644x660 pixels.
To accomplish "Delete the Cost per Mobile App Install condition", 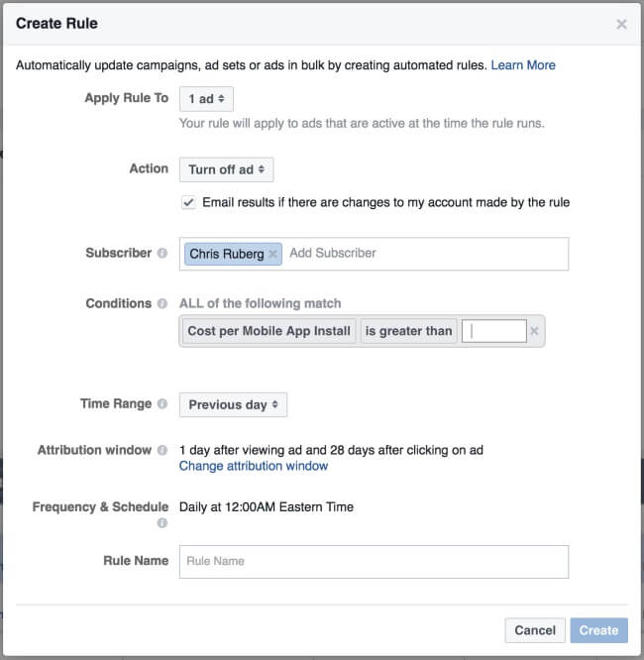I will tap(534, 331).
